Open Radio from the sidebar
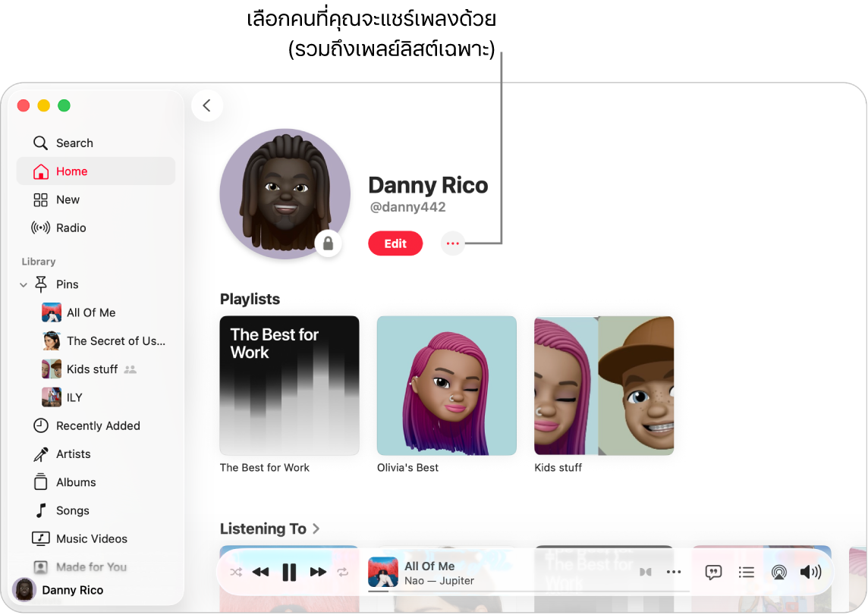Image resolution: width=868 pixels, height=615 pixels. click(x=70, y=227)
